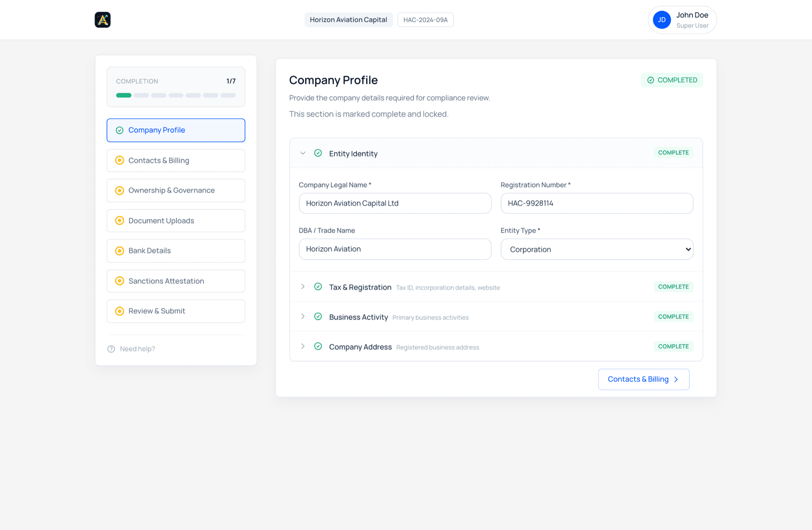Click the 'Registered business address' hint text
The width and height of the screenshot is (812, 530).
[438, 347]
